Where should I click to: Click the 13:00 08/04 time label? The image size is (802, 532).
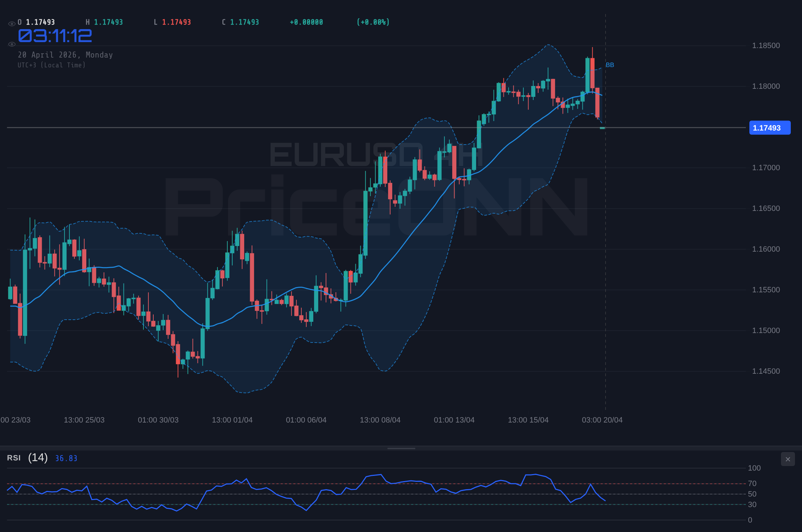[380, 420]
